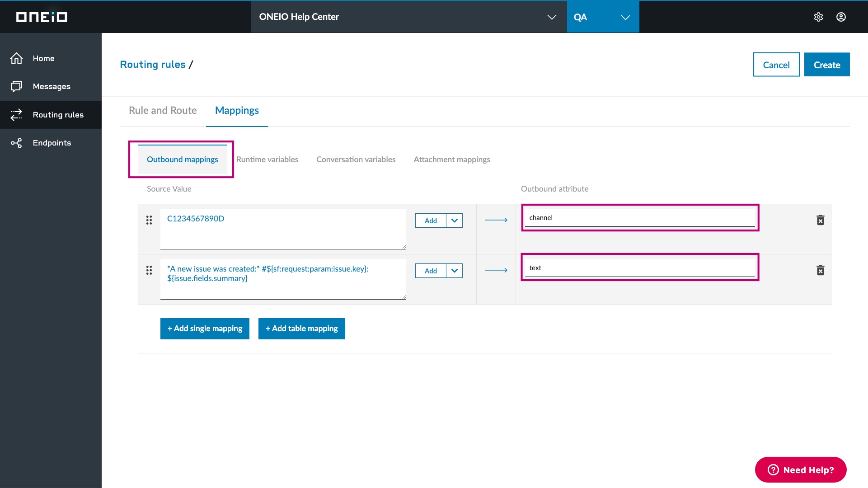The width and height of the screenshot is (868, 488).
Task: Click Add button in text row
Action: coord(431,271)
